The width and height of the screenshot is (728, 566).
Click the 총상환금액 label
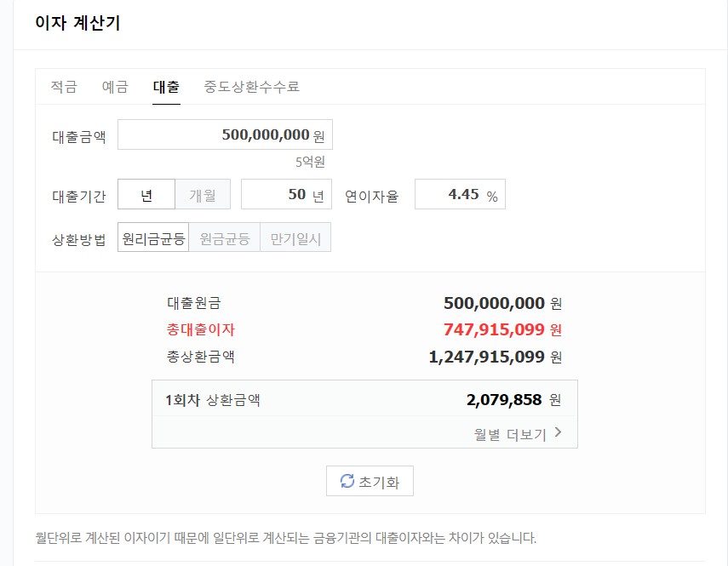(x=201, y=357)
